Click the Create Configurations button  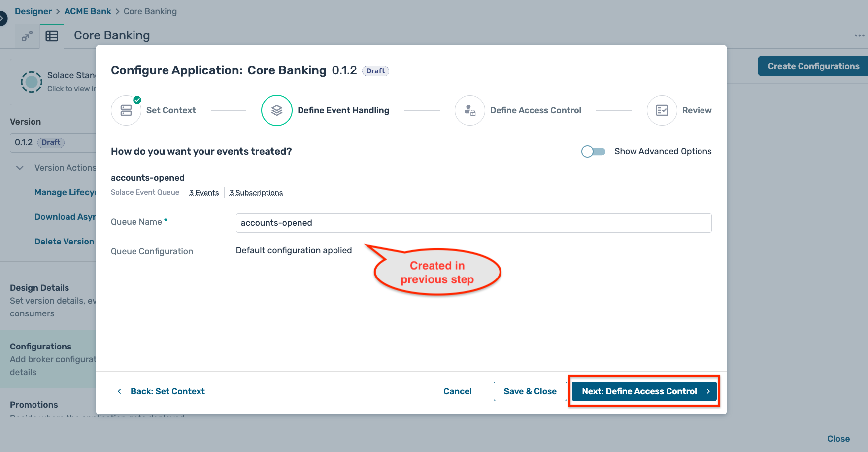(x=812, y=66)
